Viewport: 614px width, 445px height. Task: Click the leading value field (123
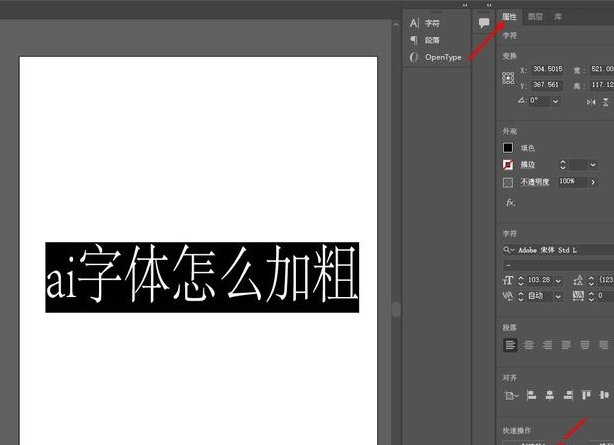tap(605, 280)
